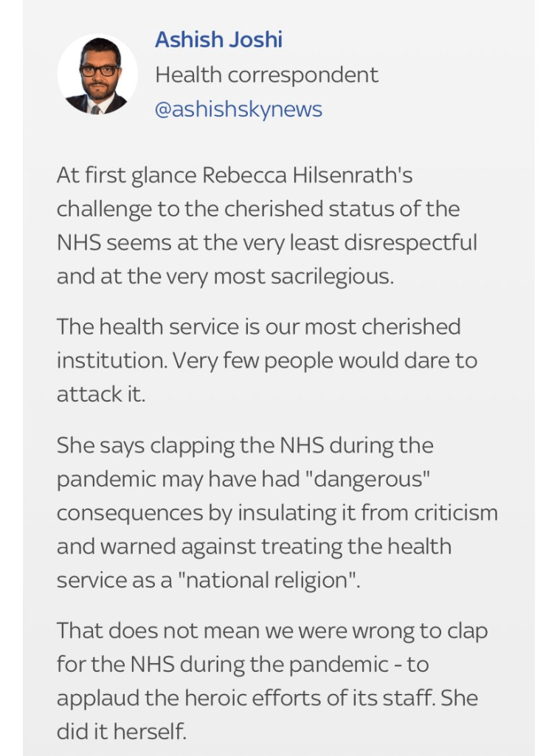Image resolution: width=557 pixels, height=756 pixels.
Task: Click the sentence ending "did it herself."
Action: tap(122, 731)
